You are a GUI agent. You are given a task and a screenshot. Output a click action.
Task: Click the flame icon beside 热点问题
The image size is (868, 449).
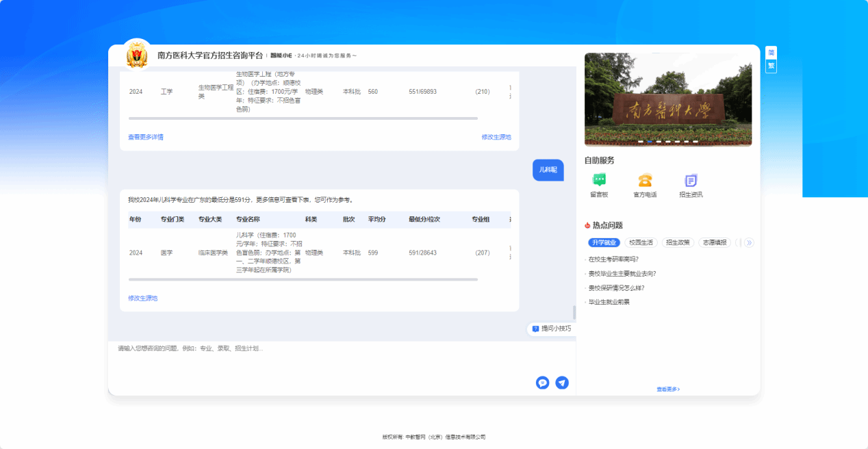[x=587, y=225]
